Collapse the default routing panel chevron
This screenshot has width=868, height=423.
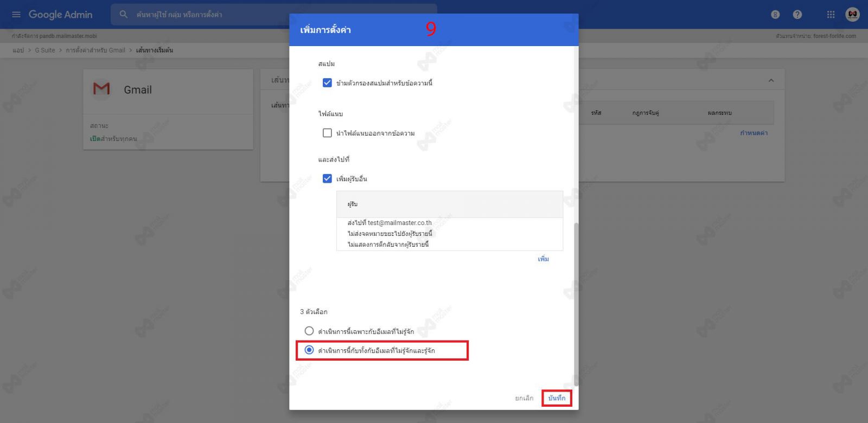pos(771,80)
